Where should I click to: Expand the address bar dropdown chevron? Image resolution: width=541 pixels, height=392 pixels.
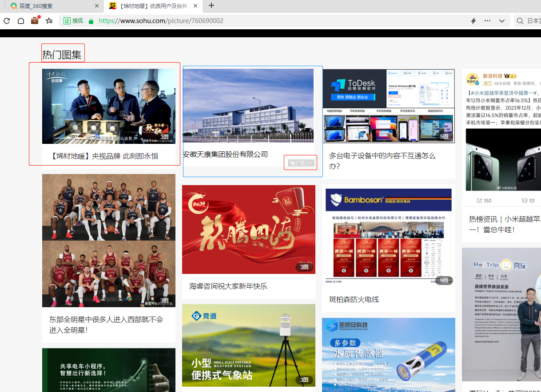click(x=502, y=21)
